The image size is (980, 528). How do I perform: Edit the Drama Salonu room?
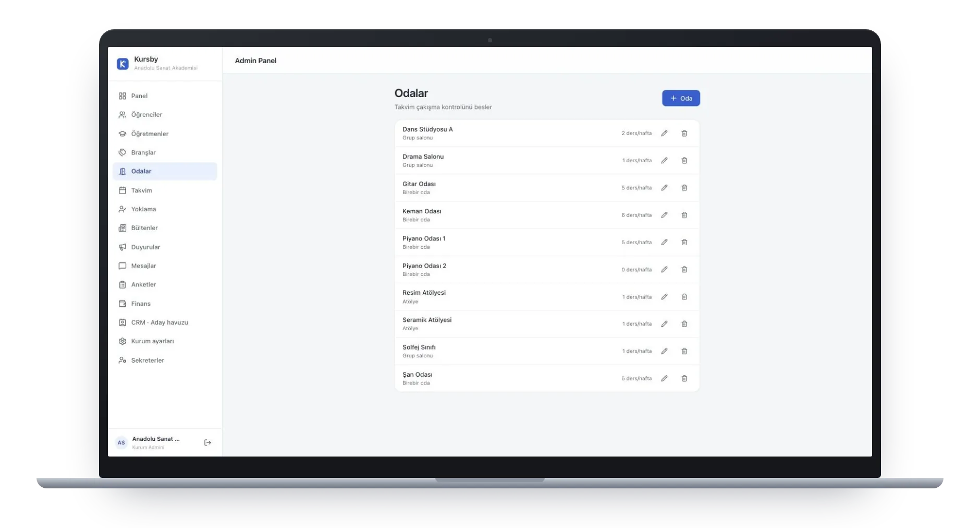[664, 161]
